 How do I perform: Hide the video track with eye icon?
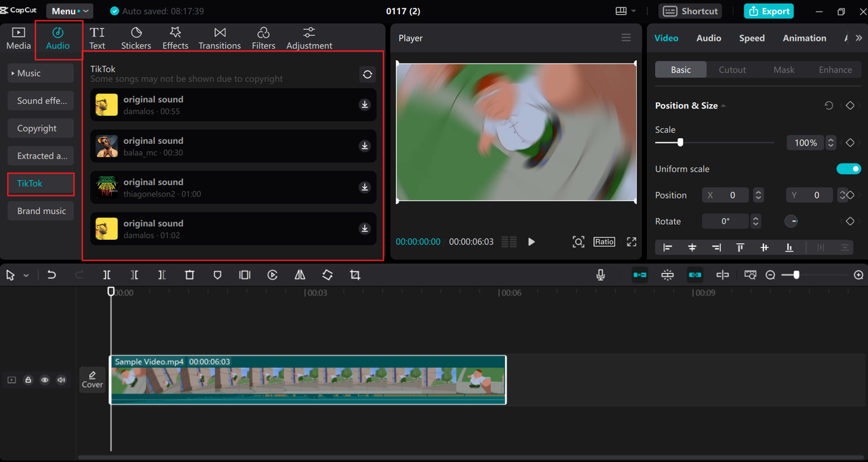coord(45,380)
